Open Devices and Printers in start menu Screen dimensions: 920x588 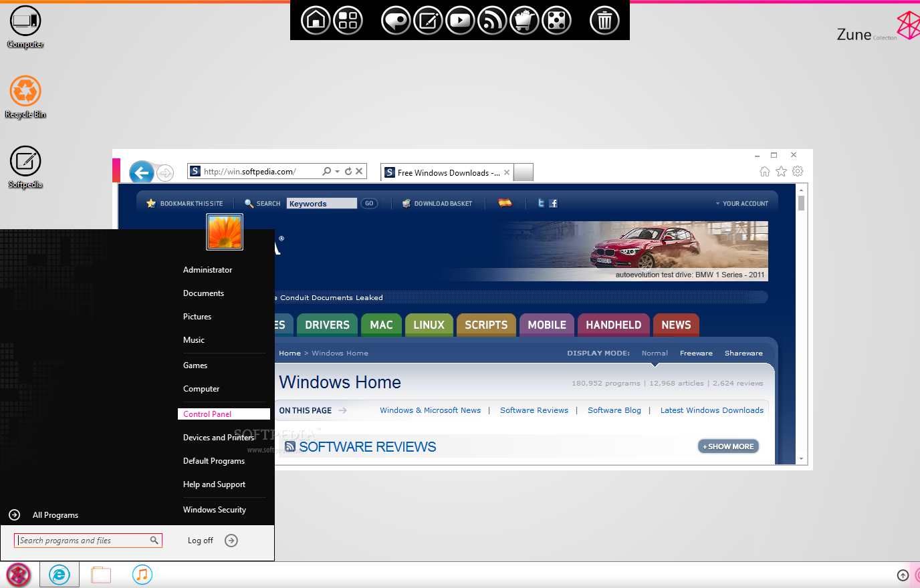219,438
